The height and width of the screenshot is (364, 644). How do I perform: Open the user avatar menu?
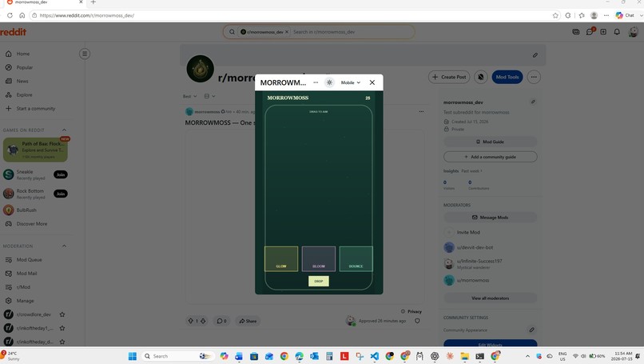point(634,32)
